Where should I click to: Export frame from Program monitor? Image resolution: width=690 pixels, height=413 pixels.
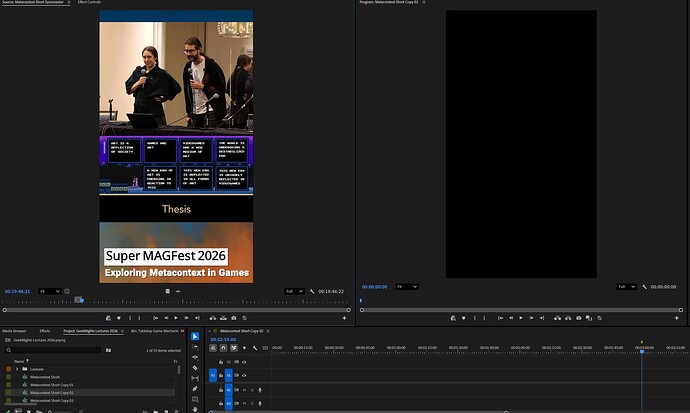pyautogui.click(x=579, y=318)
